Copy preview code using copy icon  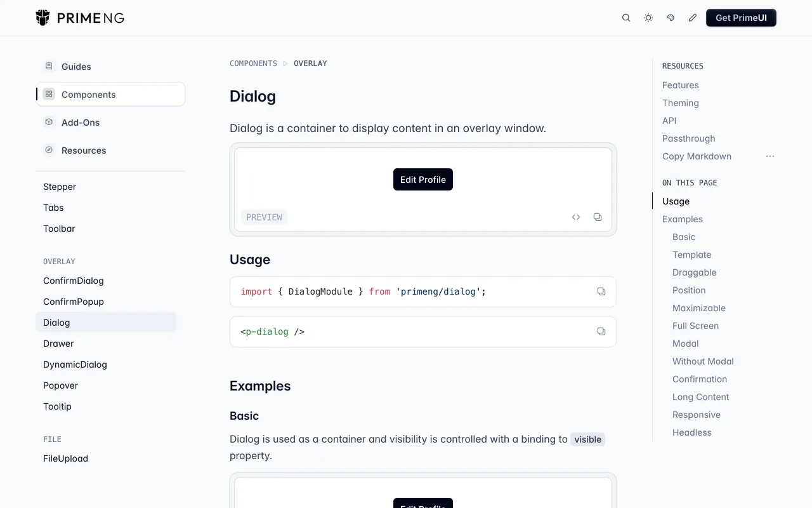(598, 217)
